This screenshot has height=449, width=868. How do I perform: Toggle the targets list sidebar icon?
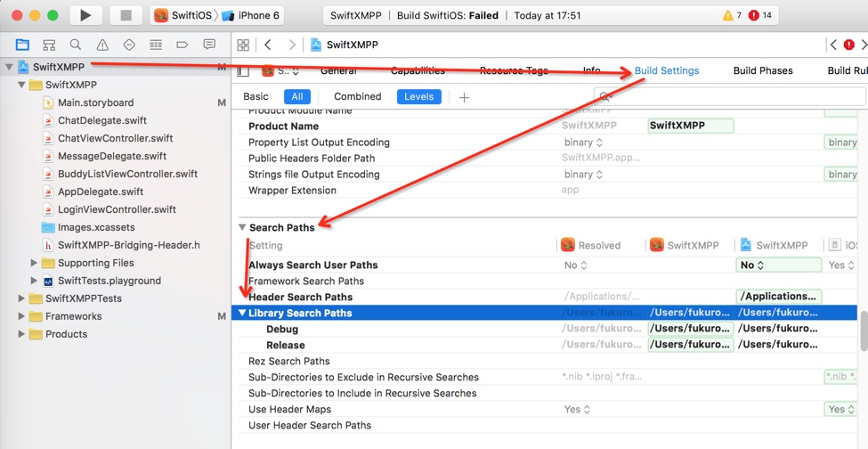[243, 71]
